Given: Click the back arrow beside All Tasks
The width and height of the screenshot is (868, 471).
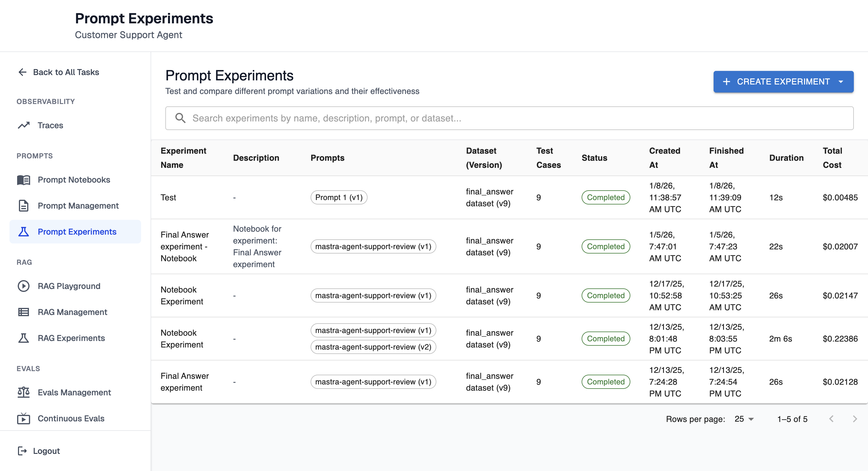Looking at the screenshot, I should click(22, 72).
